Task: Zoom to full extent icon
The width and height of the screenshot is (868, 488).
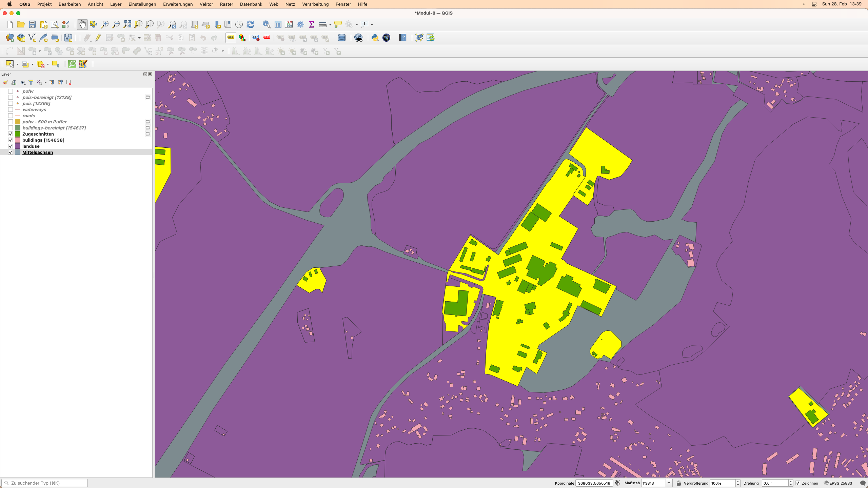Action: [127, 24]
